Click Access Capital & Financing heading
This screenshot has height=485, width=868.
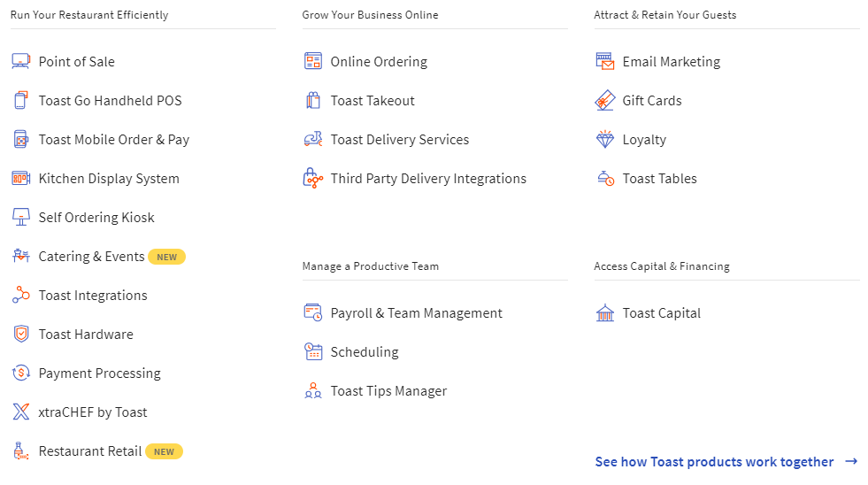coord(662,266)
